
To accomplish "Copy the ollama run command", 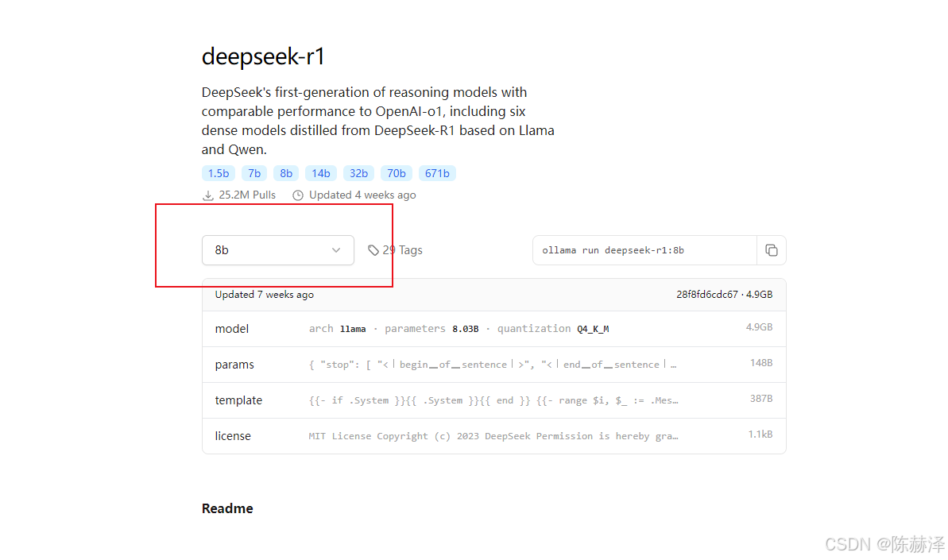I will (771, 250).
